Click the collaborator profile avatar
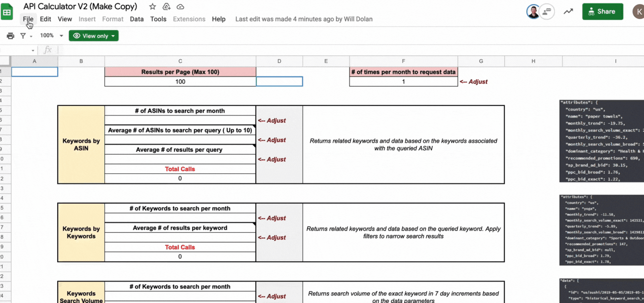The image size is (644, 303). (x=533, y=12)
